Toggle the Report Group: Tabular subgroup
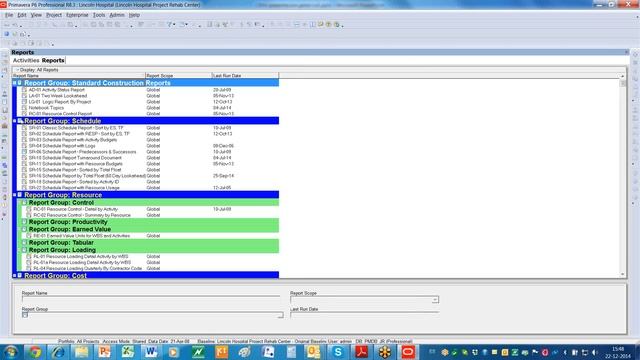The image size is (640, 360). coord(24,242)
